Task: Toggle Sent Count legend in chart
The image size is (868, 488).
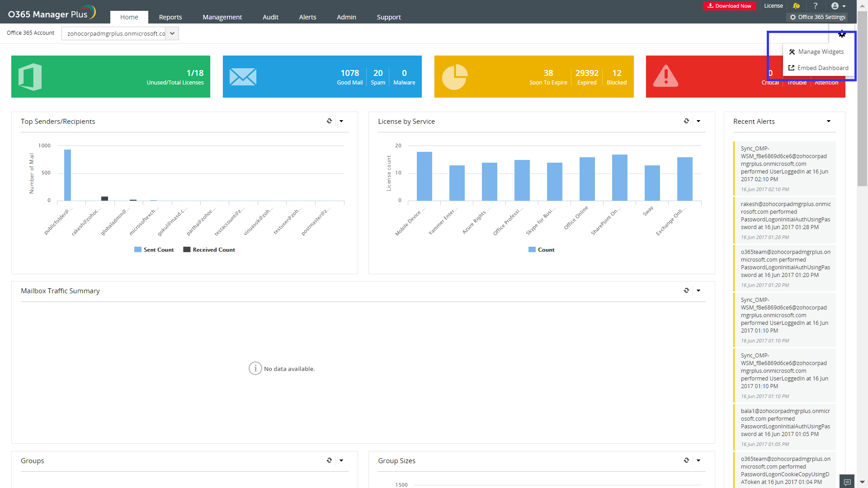Action: click(154, 250)
